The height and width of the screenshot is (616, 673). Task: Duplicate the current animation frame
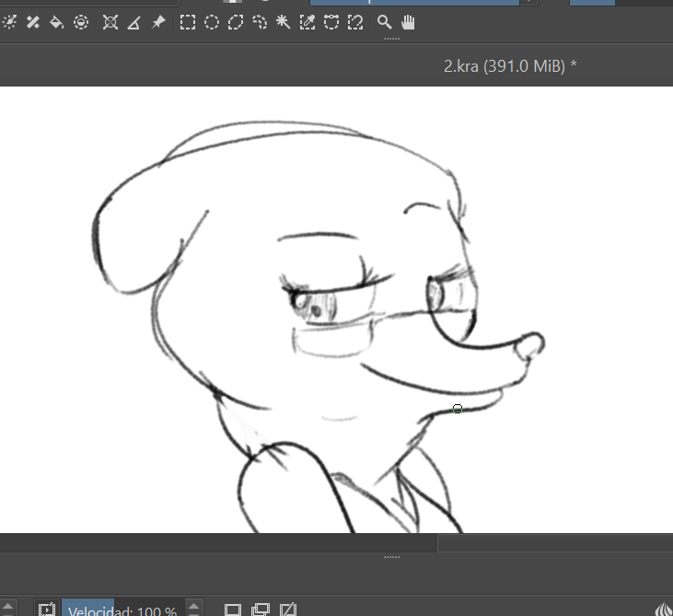tap(261, 610)
